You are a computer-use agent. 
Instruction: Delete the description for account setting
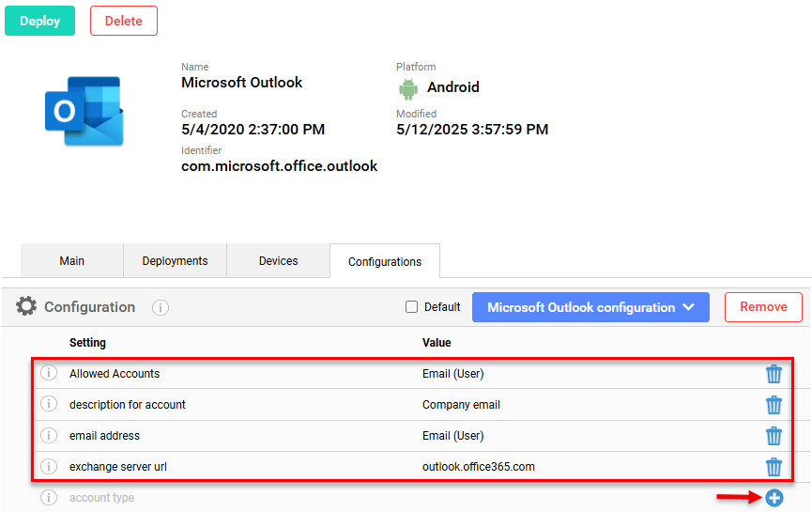click(x=774, y=405)
